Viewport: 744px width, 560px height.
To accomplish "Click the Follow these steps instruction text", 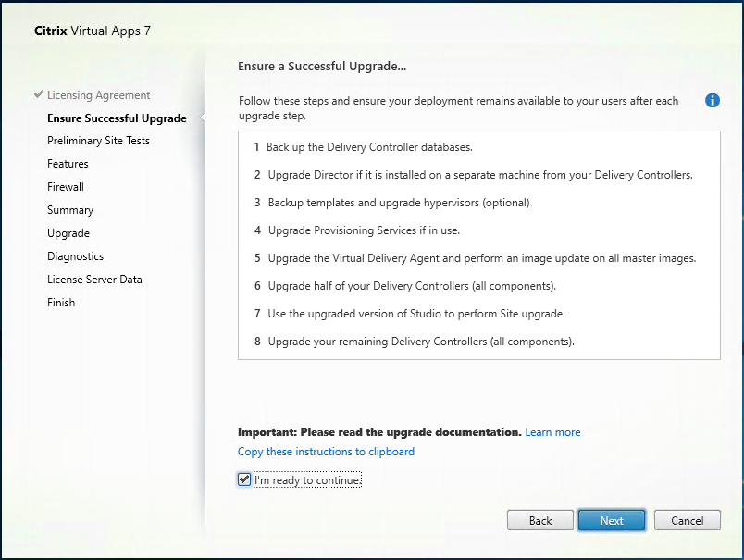I will click(x=459, y=108).
